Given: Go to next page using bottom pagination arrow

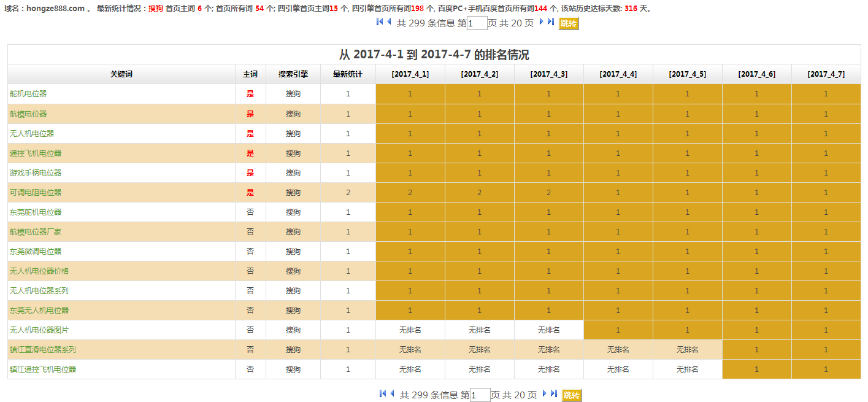Looking at the screenshot, I should click(x=545, y=394).
